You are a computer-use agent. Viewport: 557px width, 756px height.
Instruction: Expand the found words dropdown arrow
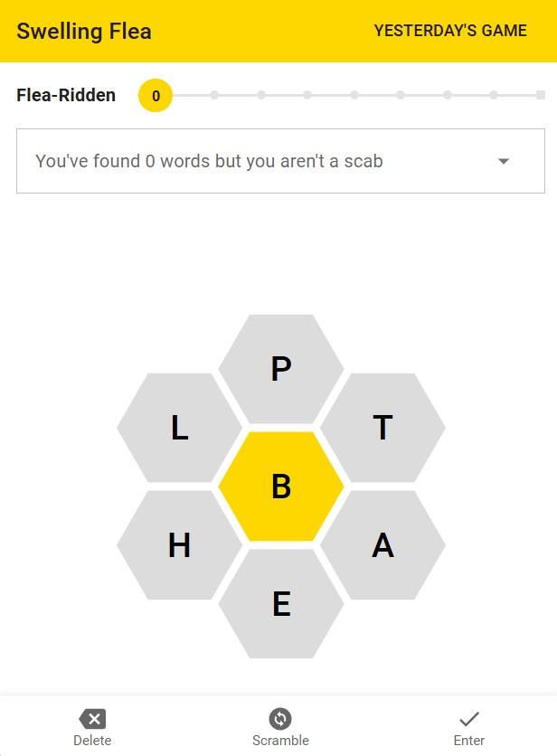click(504, 161)
